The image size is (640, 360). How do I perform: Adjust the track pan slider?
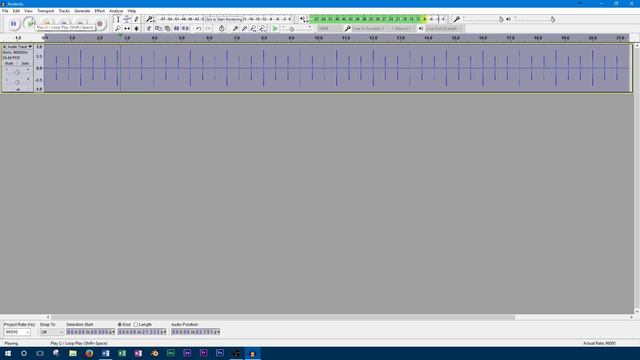click(x=17, y=82)
